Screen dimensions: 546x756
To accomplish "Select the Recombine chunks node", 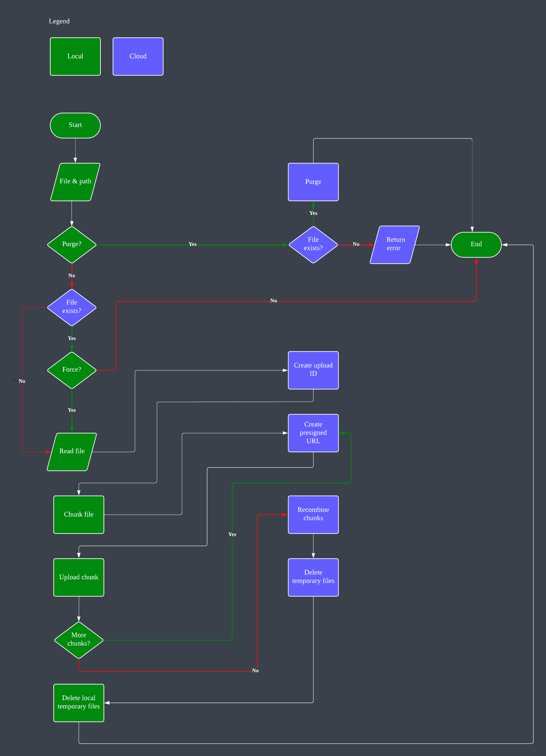I will [x=313, y=514].
